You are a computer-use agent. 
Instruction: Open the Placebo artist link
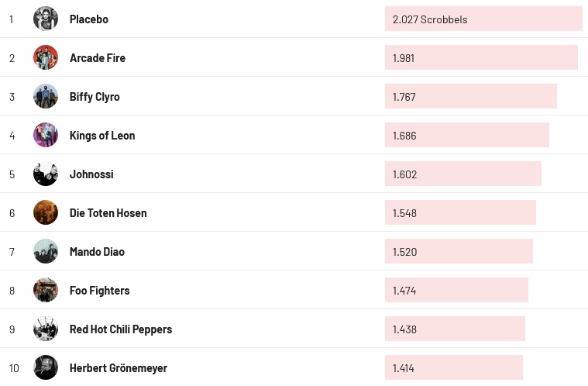click(89, 19)
